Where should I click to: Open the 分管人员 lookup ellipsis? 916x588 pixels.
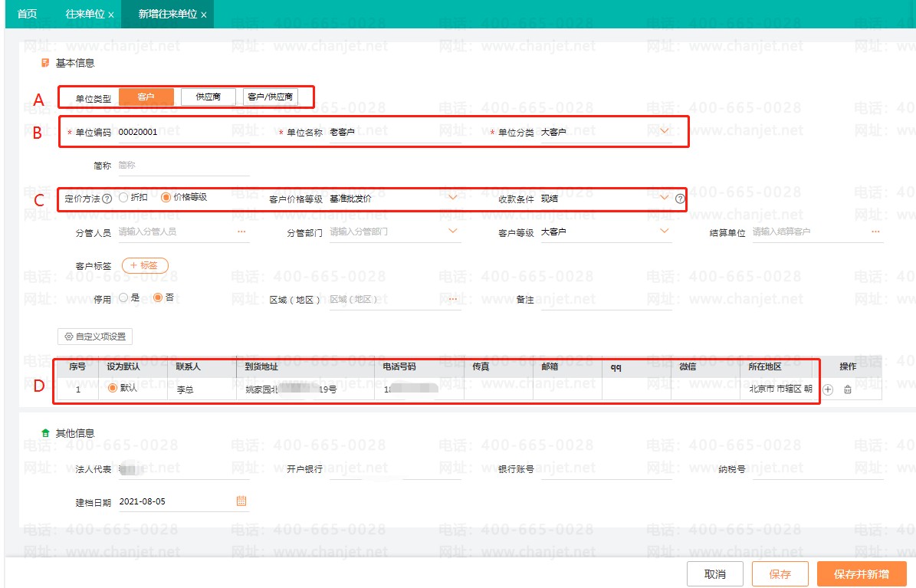coord(242,232)
